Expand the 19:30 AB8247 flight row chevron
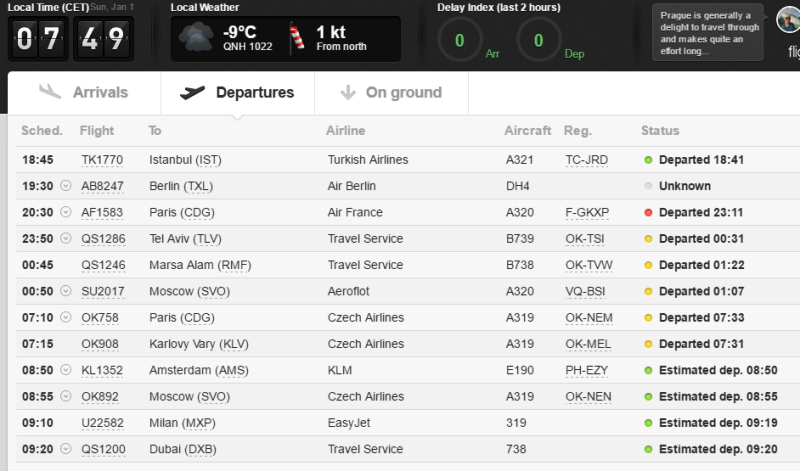The height and width of the screenshot is (471, 800). click(66, 186)
